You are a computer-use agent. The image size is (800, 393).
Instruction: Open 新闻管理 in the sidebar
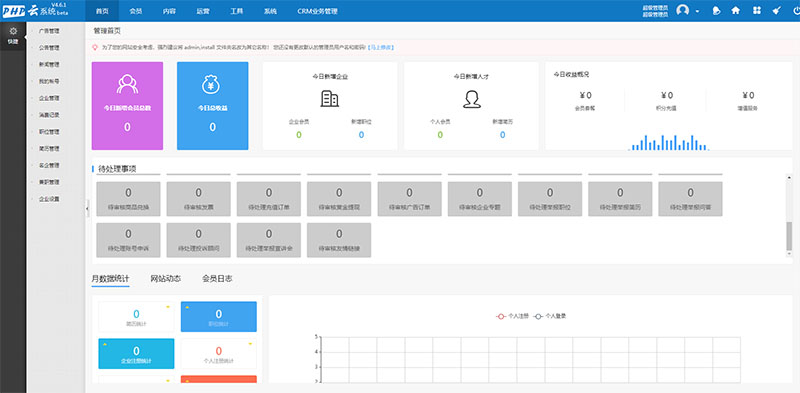pyautogui.click(x=49, y=65)
